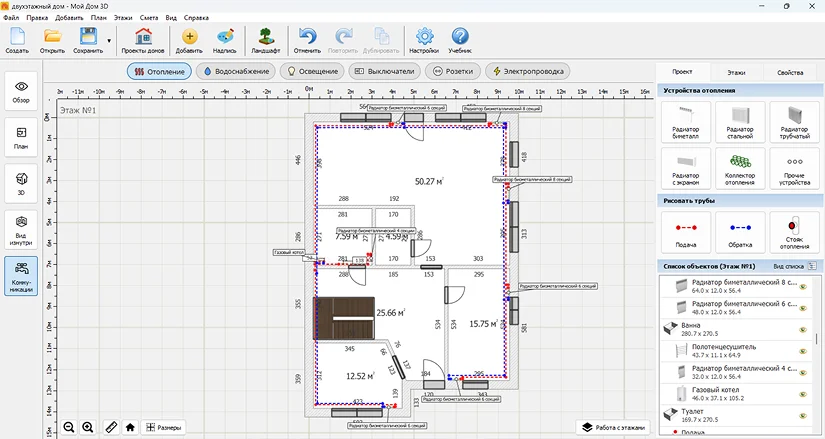The width and height of the screenshot is (825, 439).
Task: Zoom out using the magnifier minus icon
Action: coord(69,427)
